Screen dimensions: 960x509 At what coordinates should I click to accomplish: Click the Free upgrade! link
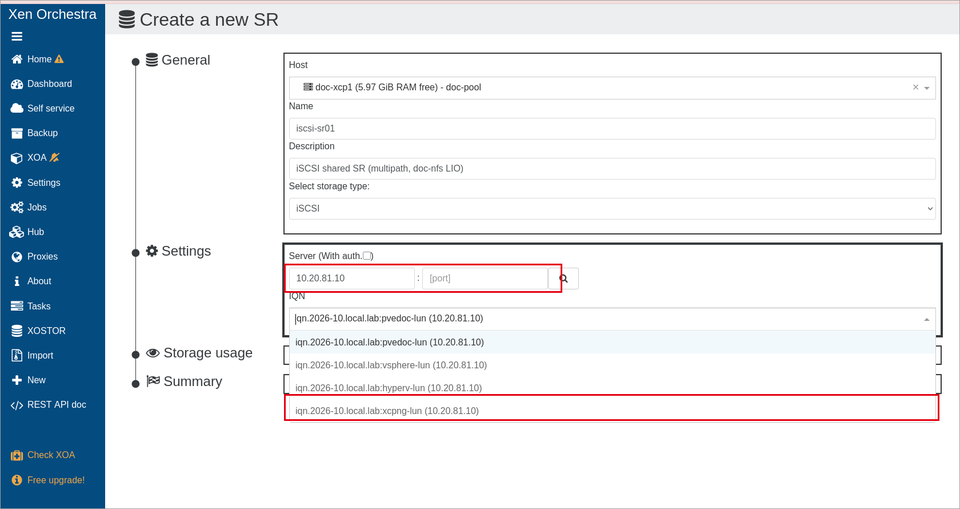click(56, 480)
